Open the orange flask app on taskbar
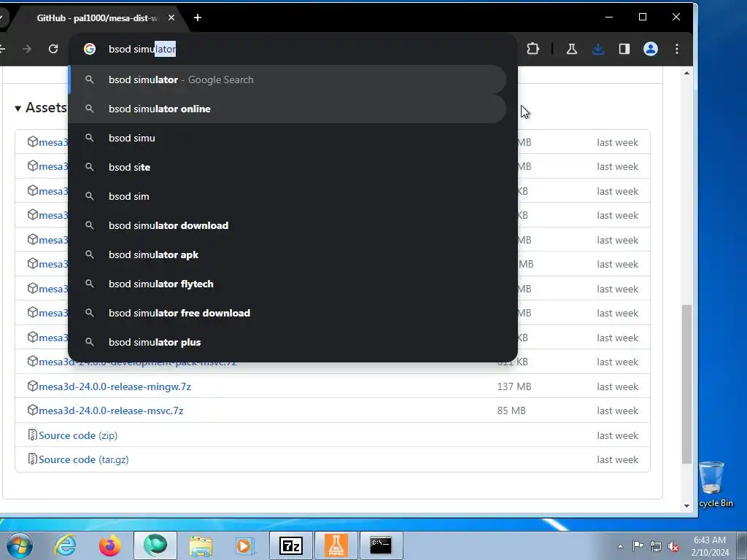 (x=336, y=545)
